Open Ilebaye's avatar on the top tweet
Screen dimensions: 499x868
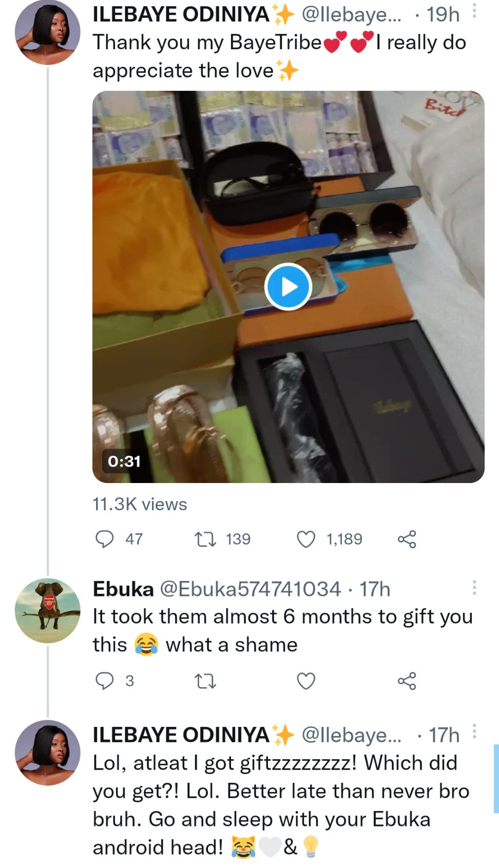[48, 32]
